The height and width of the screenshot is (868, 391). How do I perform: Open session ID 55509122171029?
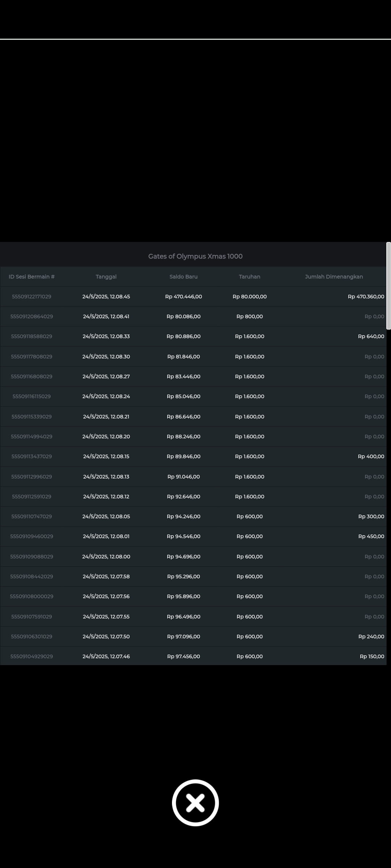[x=31, y=297]
